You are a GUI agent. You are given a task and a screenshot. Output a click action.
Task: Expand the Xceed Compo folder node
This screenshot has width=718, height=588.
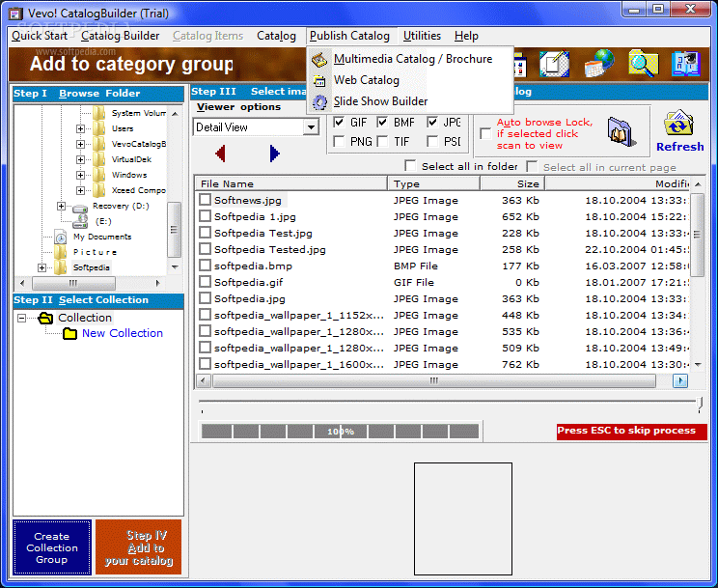point(80,190)
